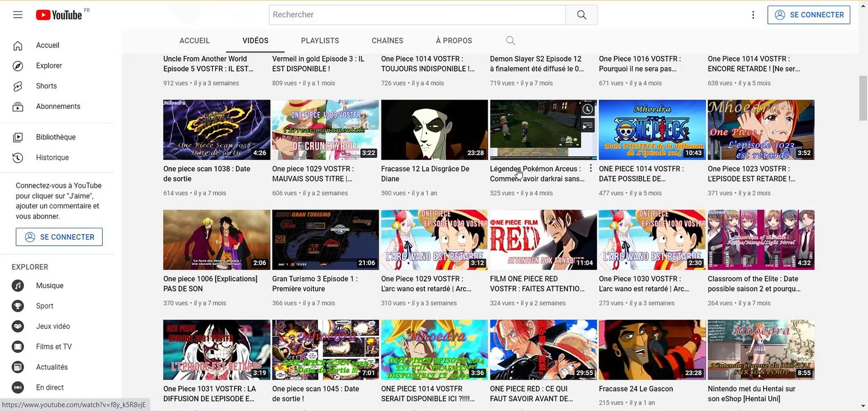Viewport: 868px width, 411px height.
Task: Click the 'EXPLORER' sidebar section heading
Action: pyautogui.click(x=30, y=267)
